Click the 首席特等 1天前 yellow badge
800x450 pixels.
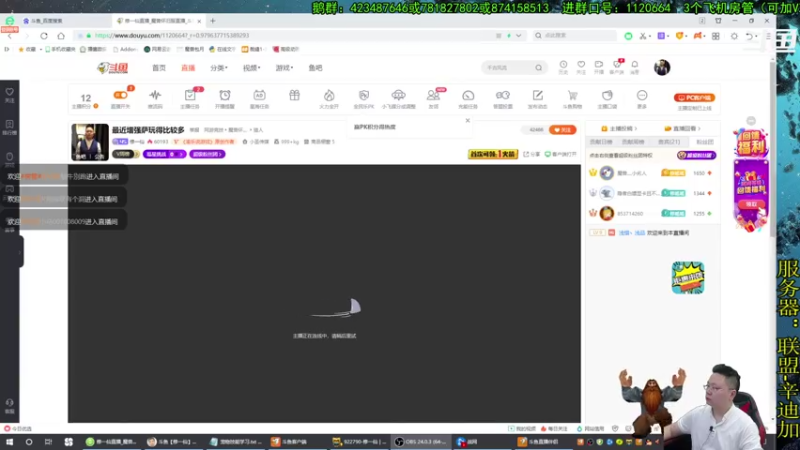[x=493, y=154]
